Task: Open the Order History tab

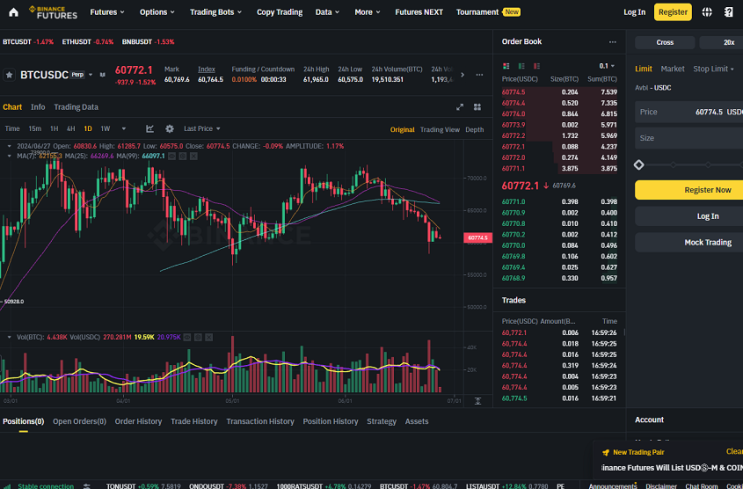Action: [138, 421]
